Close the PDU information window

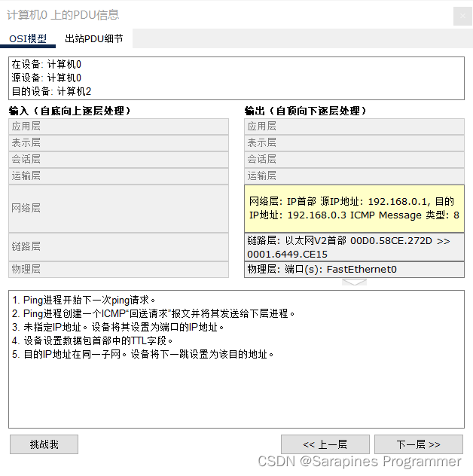pyautogui.click(x=462, y=16)
